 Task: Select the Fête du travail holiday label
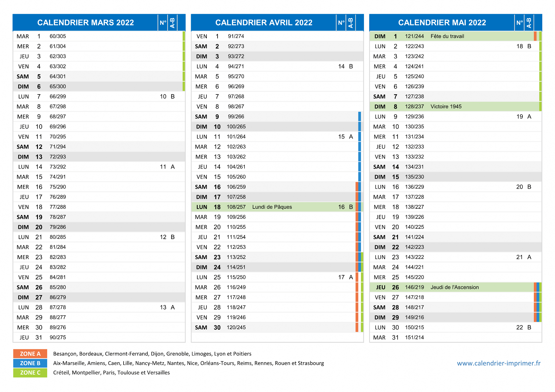click(447, 36)
